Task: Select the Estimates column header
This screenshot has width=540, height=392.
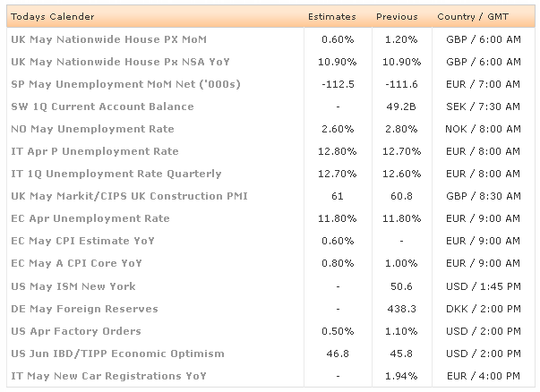Action: pyautogui.click(x=331, y=17)
